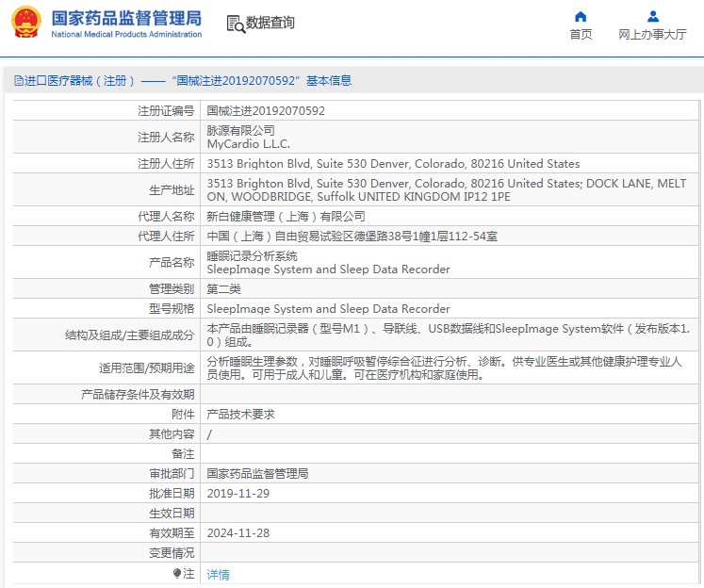This screenshot has height=588, width=704.
Task: Click the 产品储存条件及有效期 label
Action: point(138,395)
